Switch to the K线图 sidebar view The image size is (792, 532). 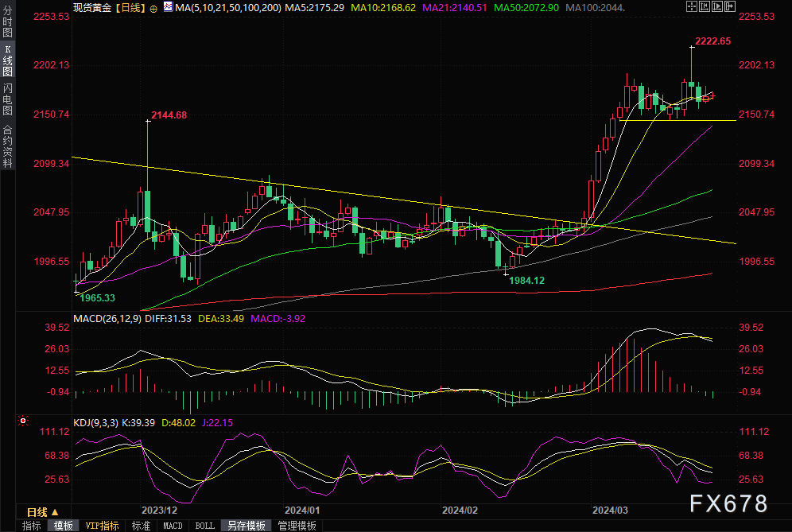(8, 60)
